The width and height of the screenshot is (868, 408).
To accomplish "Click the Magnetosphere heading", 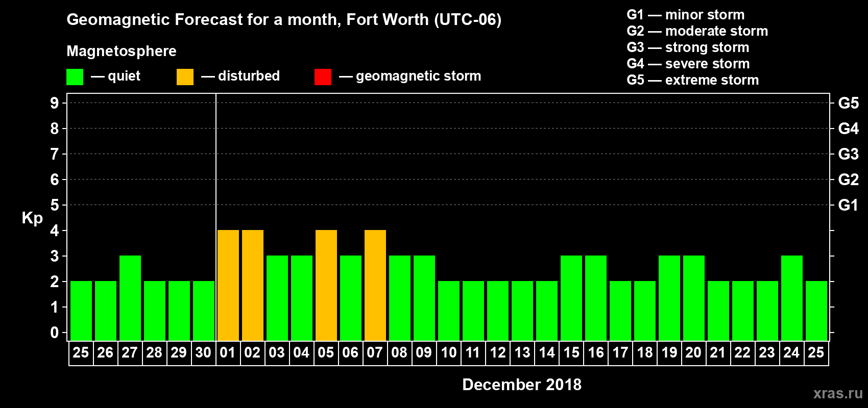I will tap(122, 51).
